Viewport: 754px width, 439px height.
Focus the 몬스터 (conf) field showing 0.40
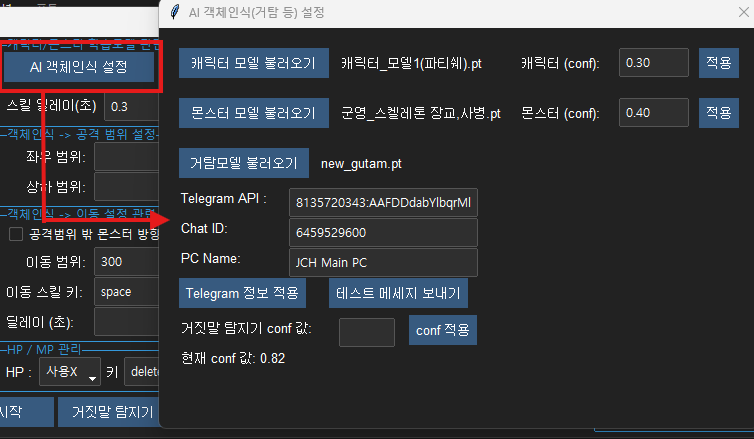tap(653, 113)
